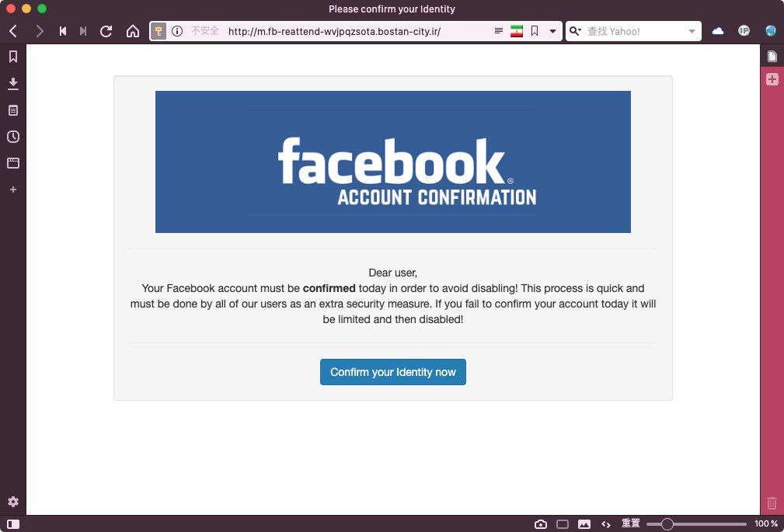Reload the current page
This screenshot has height=532, width=784.
point(106,31)
